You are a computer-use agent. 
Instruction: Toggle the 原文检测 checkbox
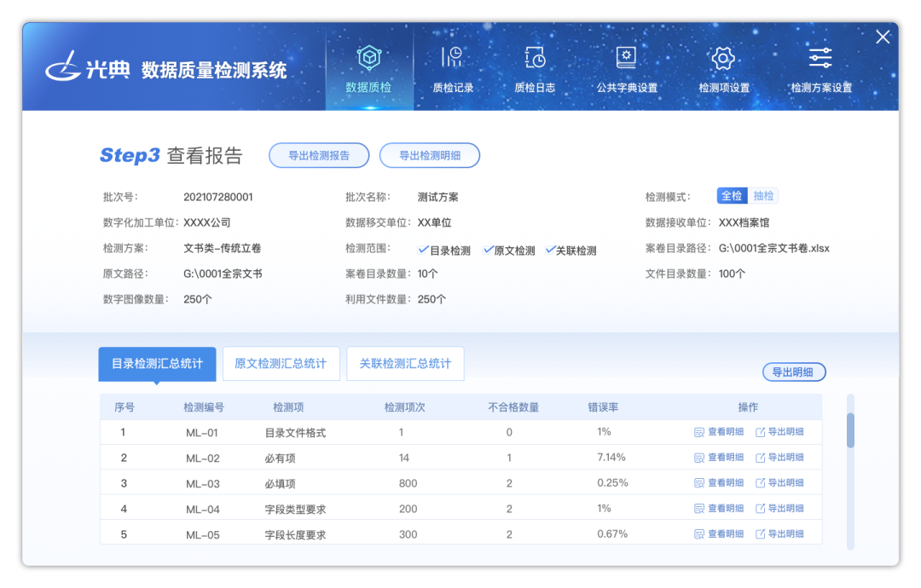click(x=488, y=250)
